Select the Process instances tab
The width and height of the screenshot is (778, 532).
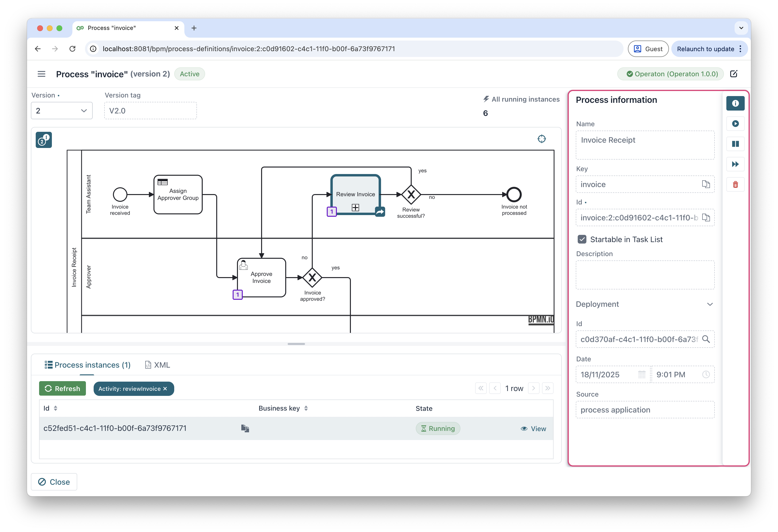(x=87, y=365)
